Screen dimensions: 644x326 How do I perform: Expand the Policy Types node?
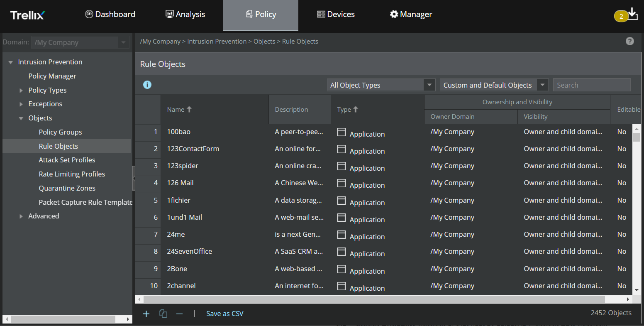[x=21, y=91]
